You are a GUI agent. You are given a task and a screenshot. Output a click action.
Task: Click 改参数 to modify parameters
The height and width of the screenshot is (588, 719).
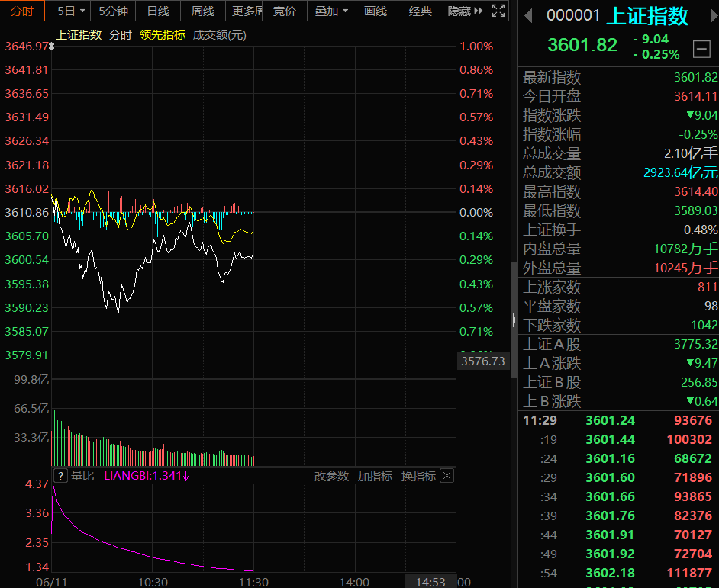point(331,476)
